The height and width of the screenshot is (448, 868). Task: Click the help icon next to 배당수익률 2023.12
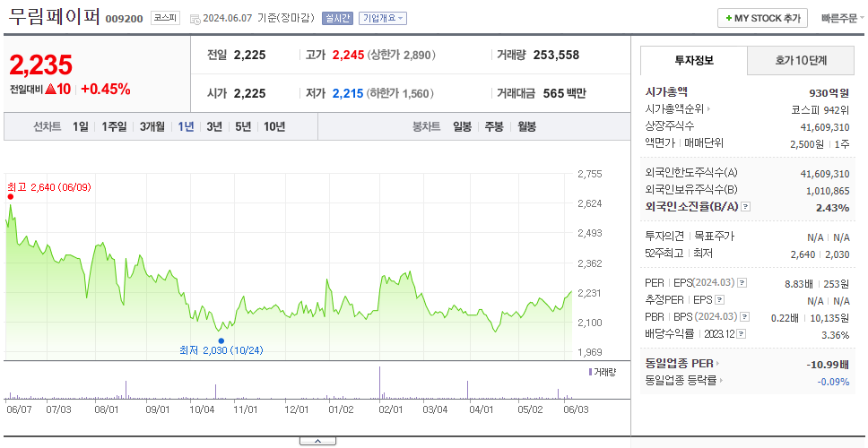coord(742,334)
